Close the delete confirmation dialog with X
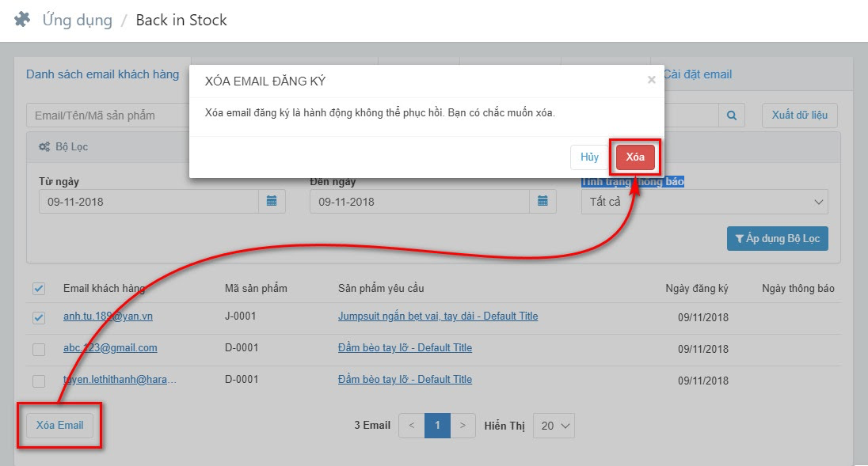Screen dimensions: 868x466 (x=652, y=80)
